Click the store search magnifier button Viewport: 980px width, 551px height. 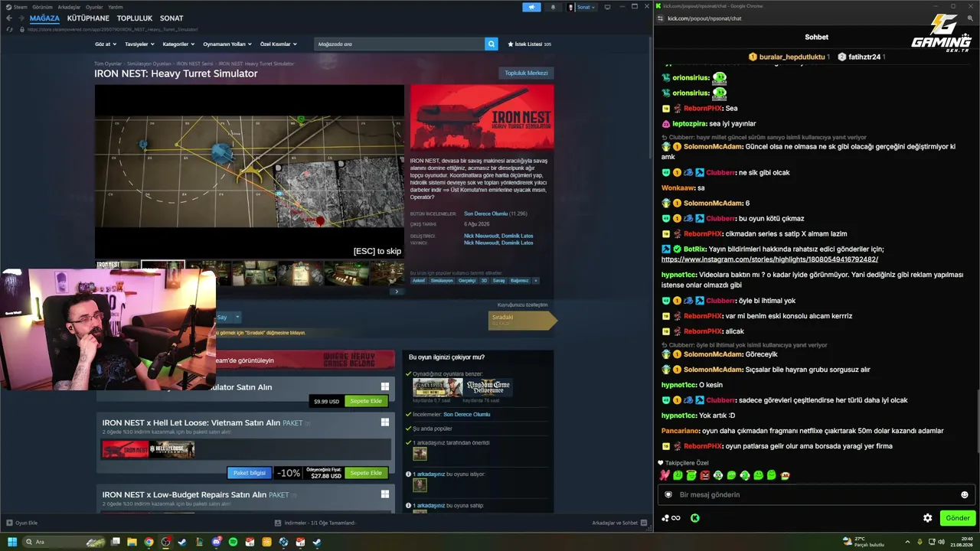pyautogui.click(x=492, y=44)
